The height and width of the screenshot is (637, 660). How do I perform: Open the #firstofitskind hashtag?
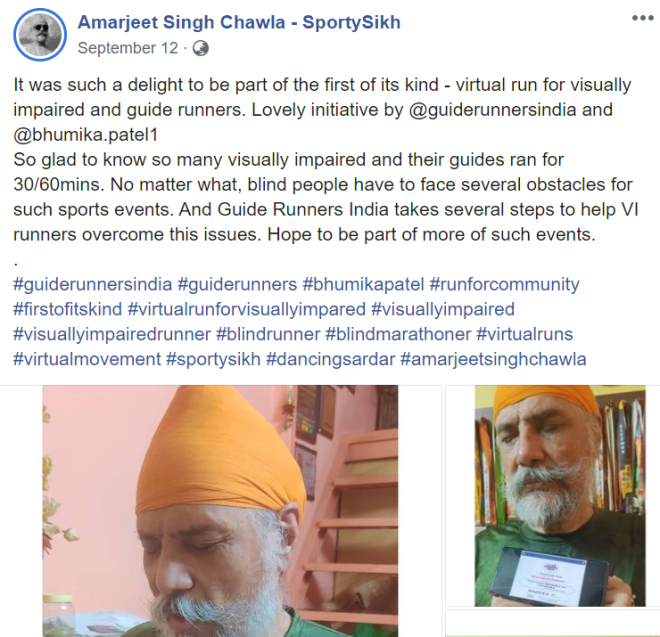pos(67,309)
